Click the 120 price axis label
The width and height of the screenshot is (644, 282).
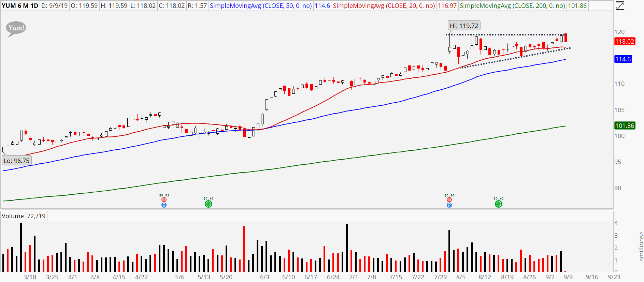(x=619, y=32)
